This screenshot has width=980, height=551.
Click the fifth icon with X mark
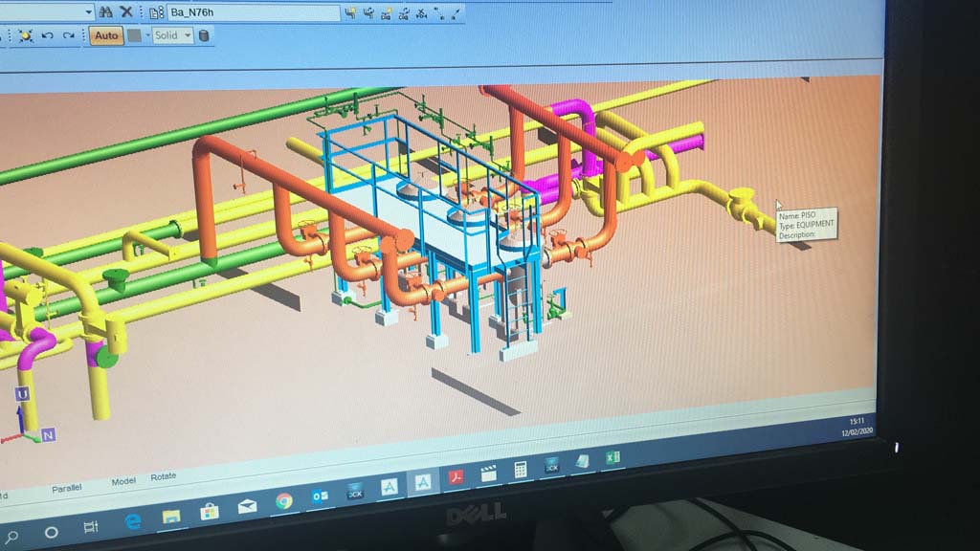422,13
